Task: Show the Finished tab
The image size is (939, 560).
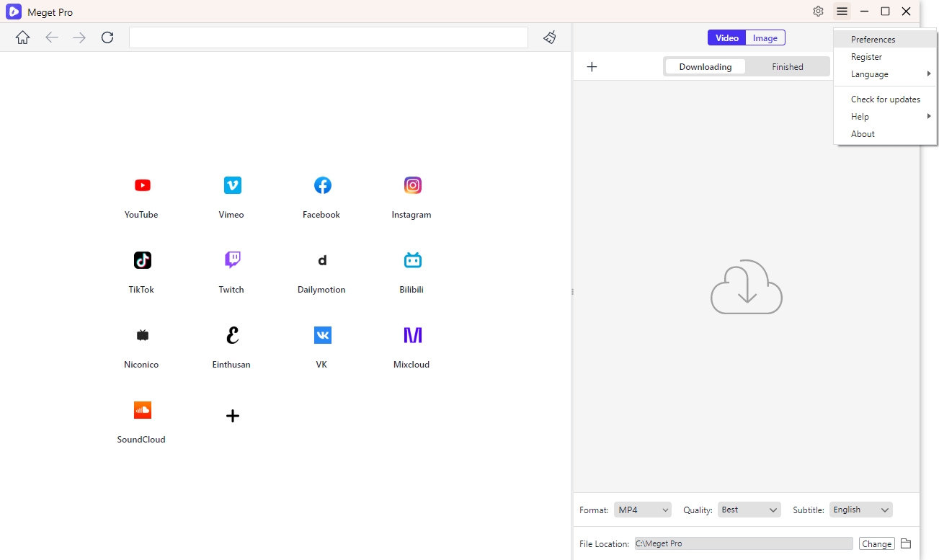Action: click(788, 67)
